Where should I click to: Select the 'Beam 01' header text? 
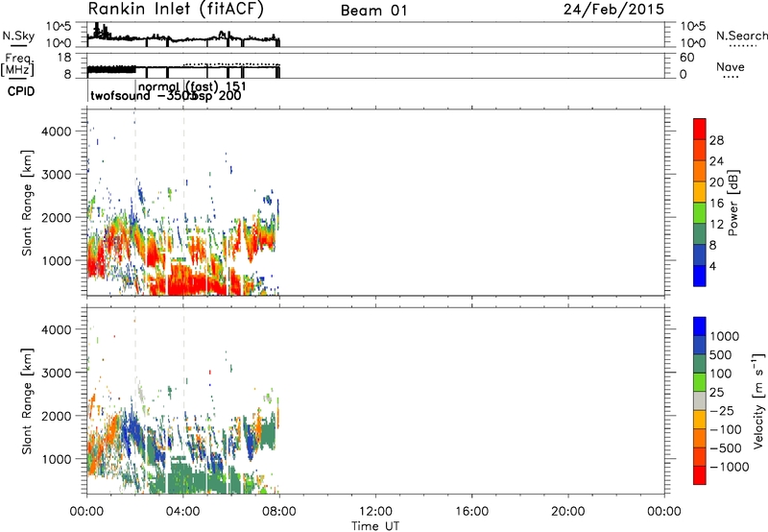373,11
